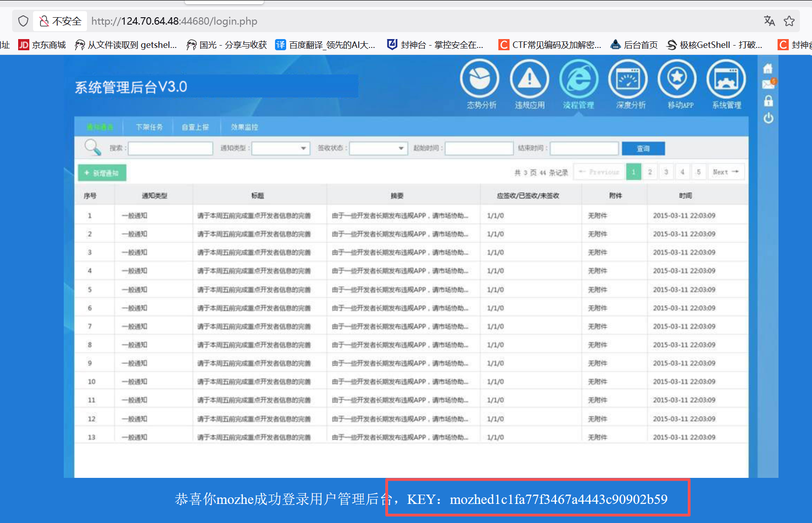Click the blue 查询 button
Viewport: 812px width, 523px height.
pos(643,148)
